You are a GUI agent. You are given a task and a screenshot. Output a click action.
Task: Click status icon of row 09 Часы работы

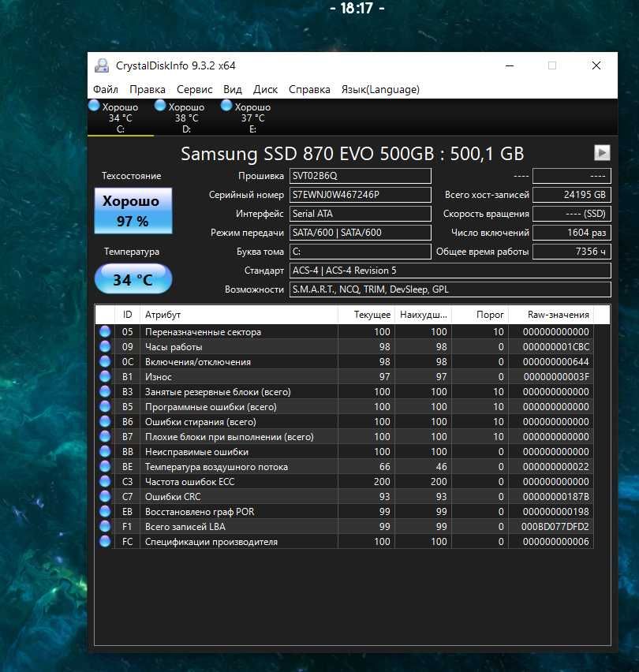coord(105,346)
